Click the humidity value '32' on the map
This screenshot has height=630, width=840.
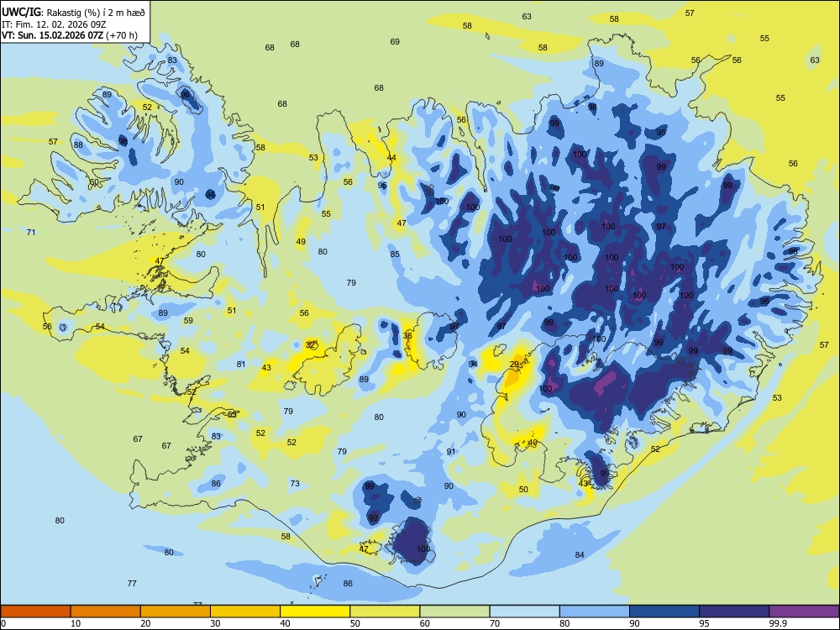point(310,345)
